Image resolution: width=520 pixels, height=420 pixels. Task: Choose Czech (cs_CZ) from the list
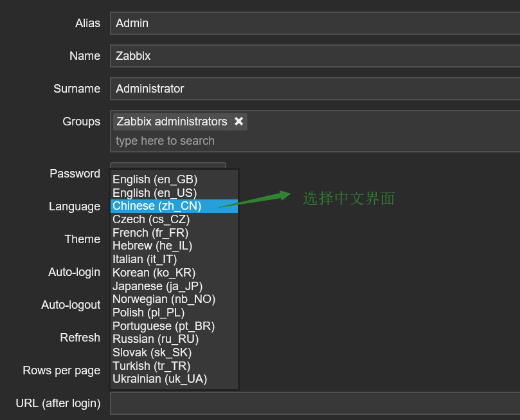pyautogui.click(x=174, y=219)
